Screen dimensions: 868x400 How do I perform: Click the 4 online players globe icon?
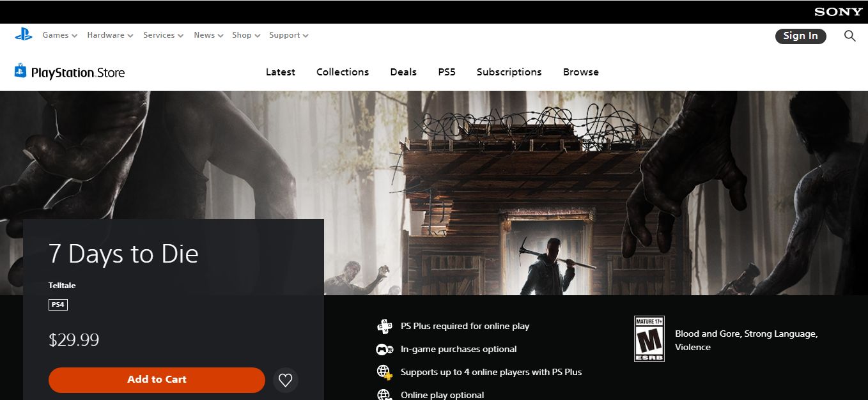(x=384, y=372)
